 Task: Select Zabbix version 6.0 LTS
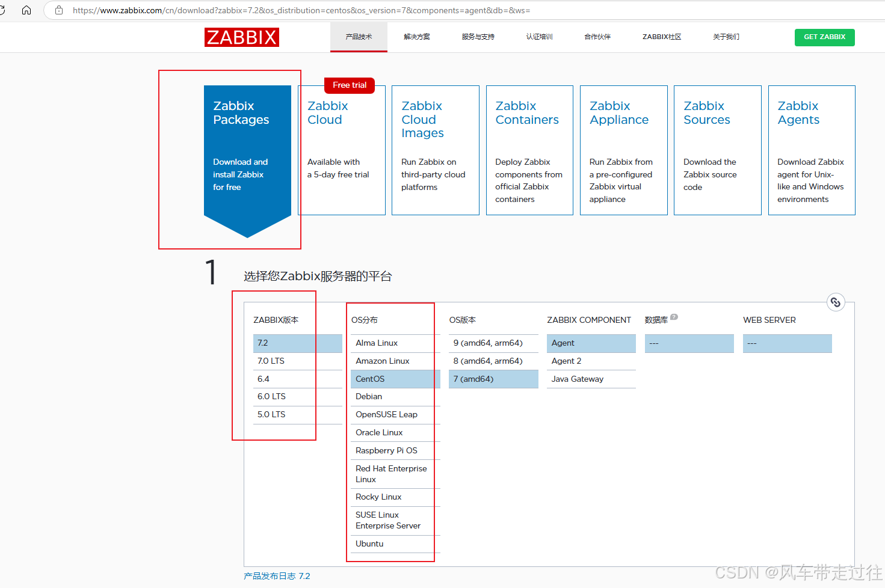click(x=298, y=397)
